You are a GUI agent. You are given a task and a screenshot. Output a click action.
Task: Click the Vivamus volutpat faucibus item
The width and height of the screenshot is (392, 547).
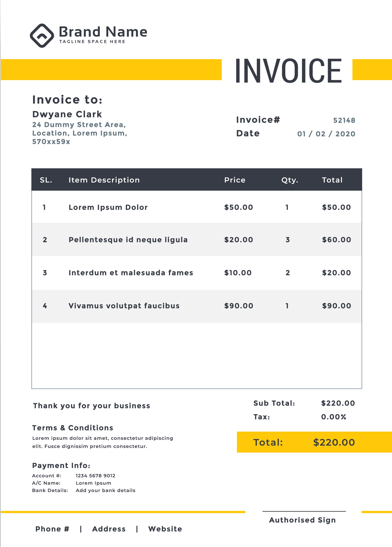[124, 306]
